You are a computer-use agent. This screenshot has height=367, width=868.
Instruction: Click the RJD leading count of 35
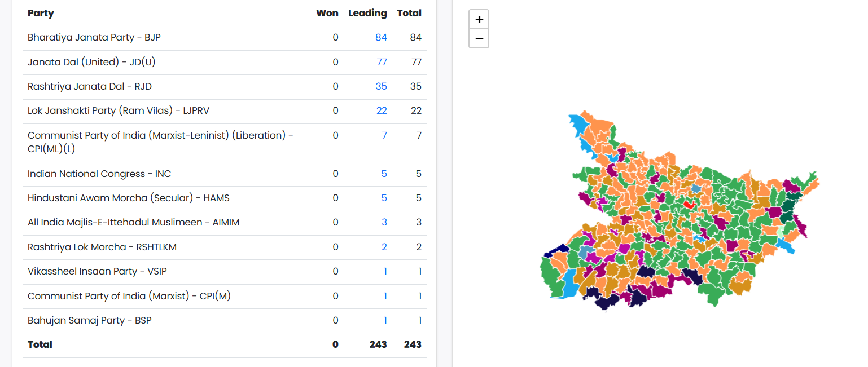382,86
